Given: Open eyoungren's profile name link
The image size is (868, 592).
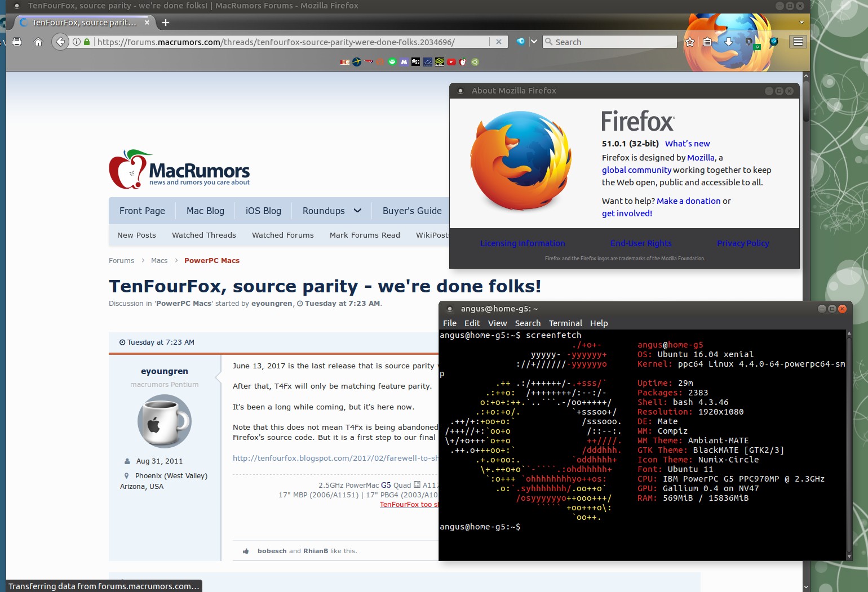Looking at the screenshot, I should (x=165, y=371).
